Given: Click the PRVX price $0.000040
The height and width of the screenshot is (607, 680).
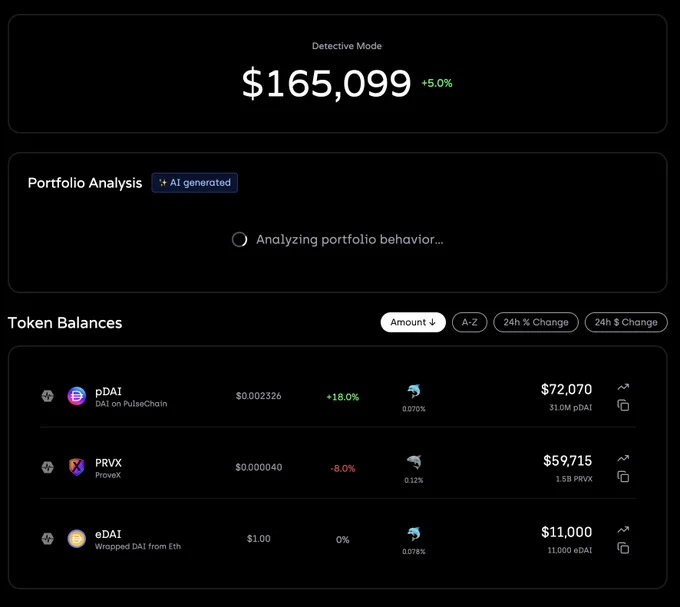Looking at the screenshot, I should click(x=258, y=467).
